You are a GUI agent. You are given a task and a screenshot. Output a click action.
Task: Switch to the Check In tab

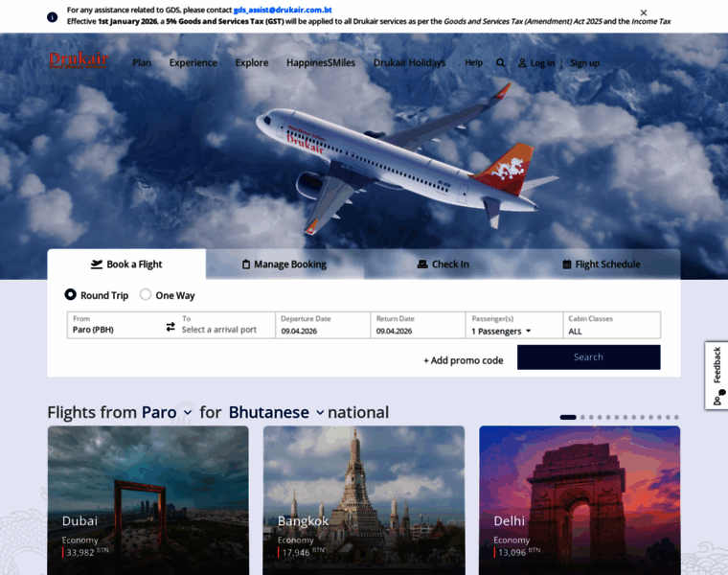pyautogui.click(x=443, y=264)
